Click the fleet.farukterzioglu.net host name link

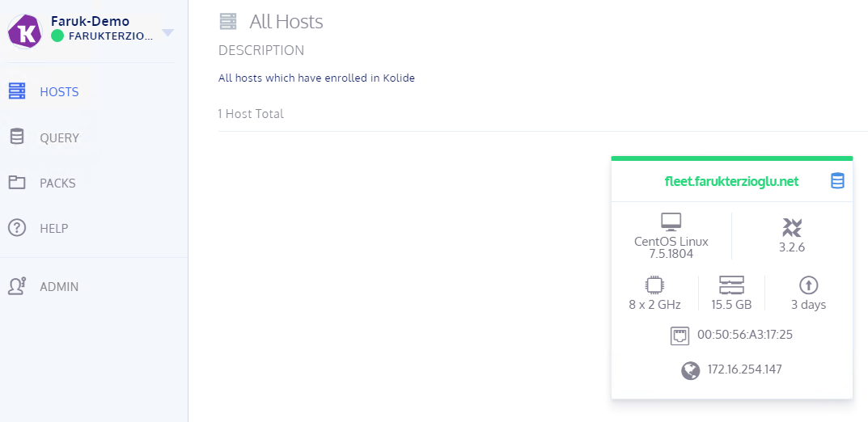[731, 181]
